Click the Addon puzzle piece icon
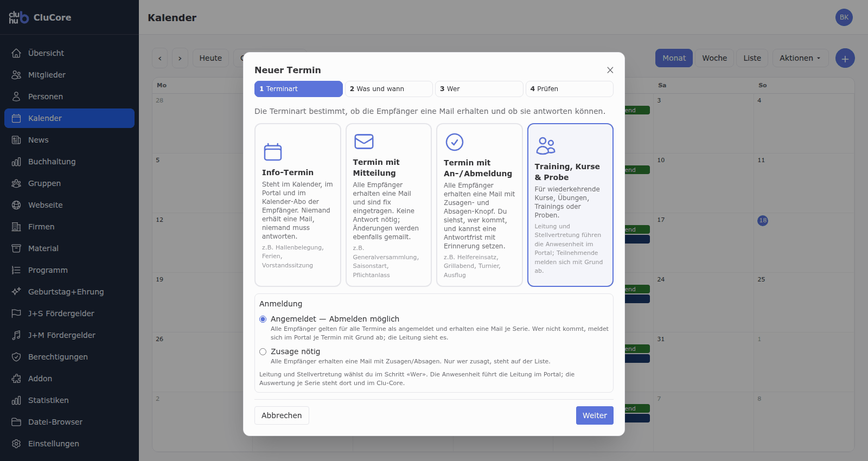The image size is (868, 461). pos(16,379)
